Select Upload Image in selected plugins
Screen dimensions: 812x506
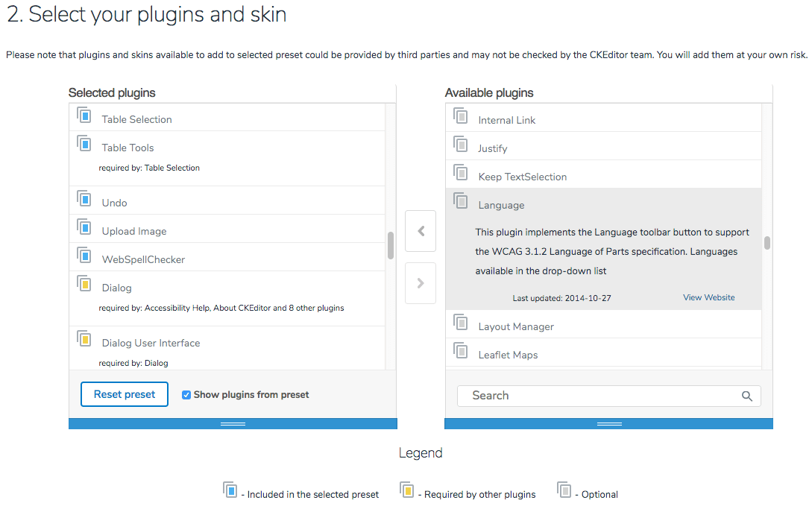pyautogui.click(x=134, y=231)
